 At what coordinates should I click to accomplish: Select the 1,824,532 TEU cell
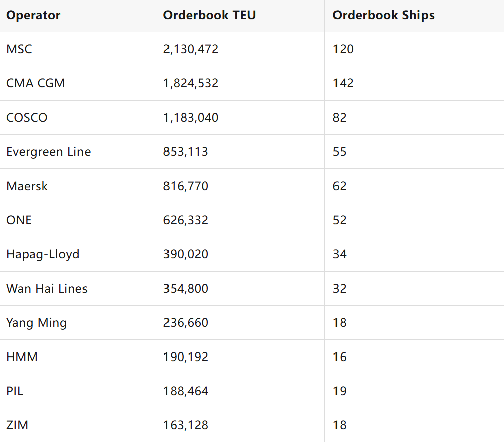click(x=191, y=83)
